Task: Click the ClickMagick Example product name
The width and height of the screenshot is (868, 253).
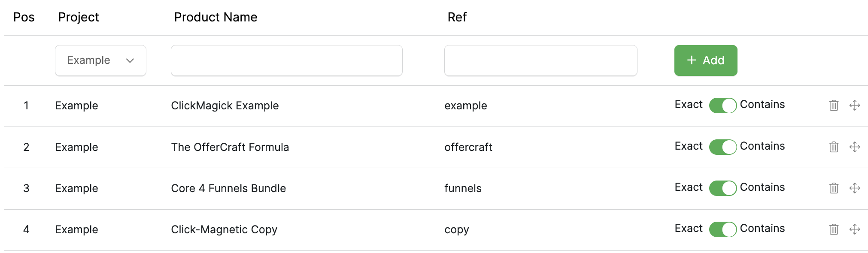Action: coord(225,105)
